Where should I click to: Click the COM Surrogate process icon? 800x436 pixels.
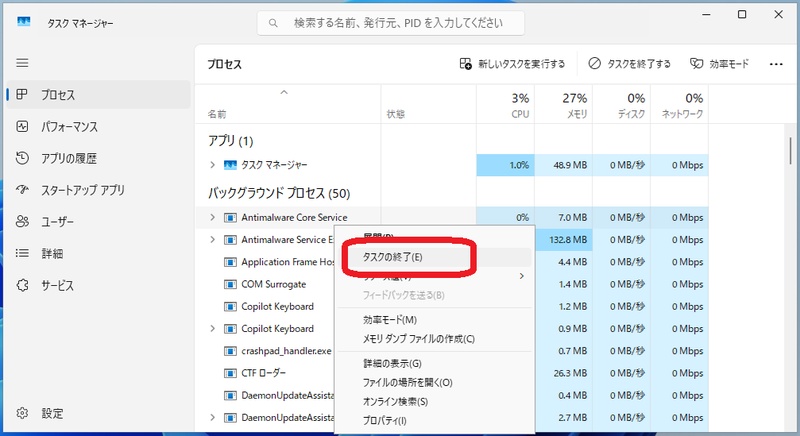(x=230, y=284)
